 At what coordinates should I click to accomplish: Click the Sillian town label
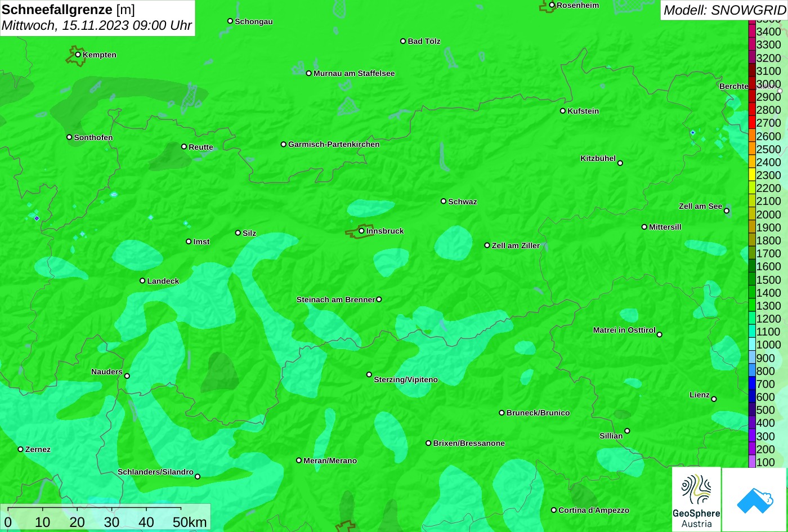[611, 436]
